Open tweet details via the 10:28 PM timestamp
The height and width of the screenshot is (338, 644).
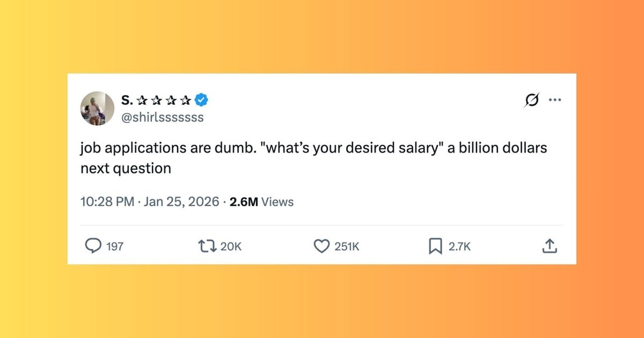(x=106, y=202)
